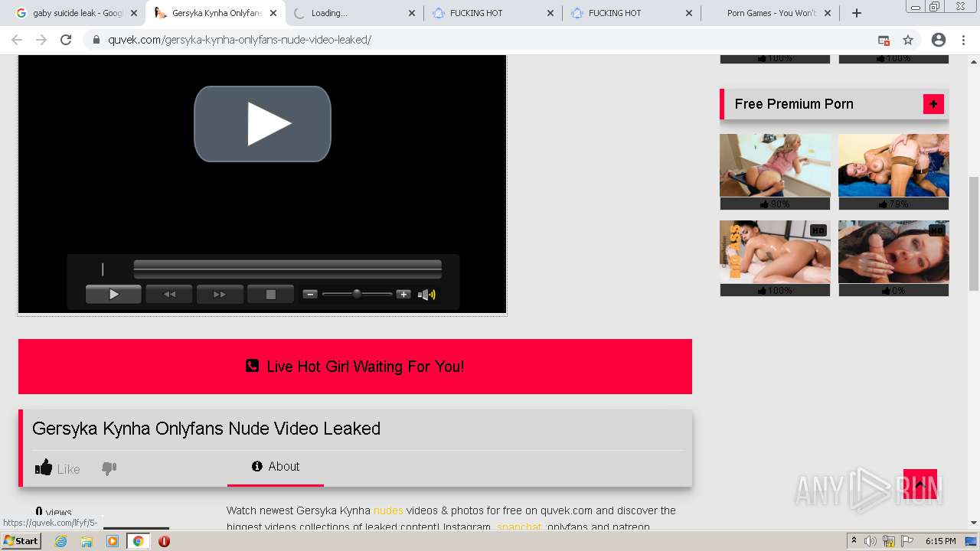
Task: Click the volume plus icon in the player
Action: coord(403,294)
